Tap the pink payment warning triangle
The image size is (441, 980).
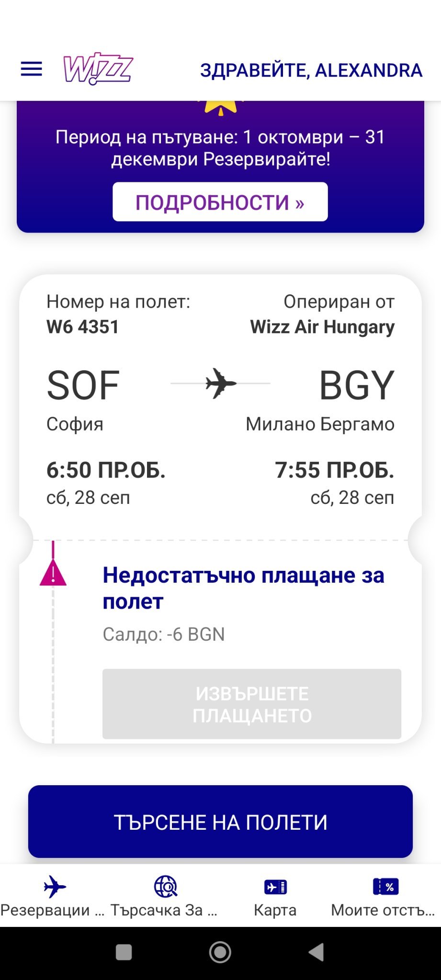coord(53,573)
